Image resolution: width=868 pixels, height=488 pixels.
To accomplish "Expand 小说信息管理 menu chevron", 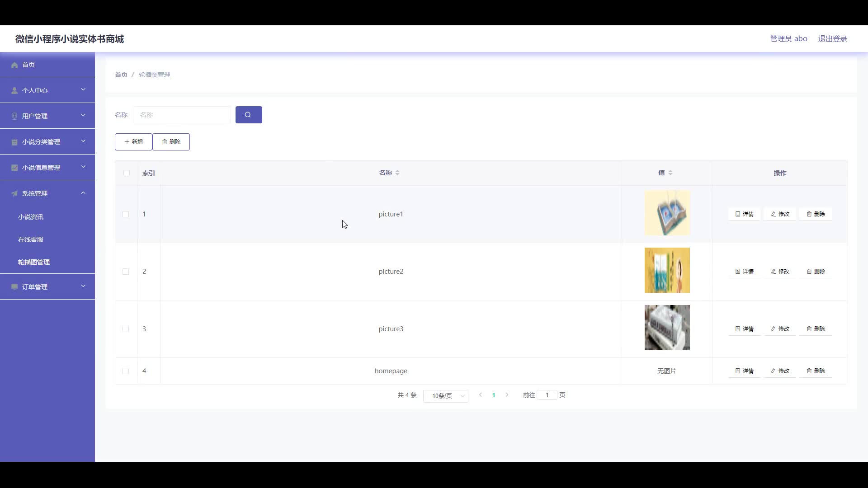I will tap(83, 167).
